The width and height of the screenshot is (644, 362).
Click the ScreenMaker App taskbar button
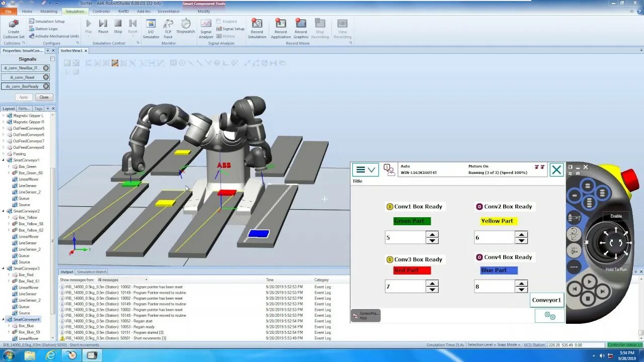366,316
